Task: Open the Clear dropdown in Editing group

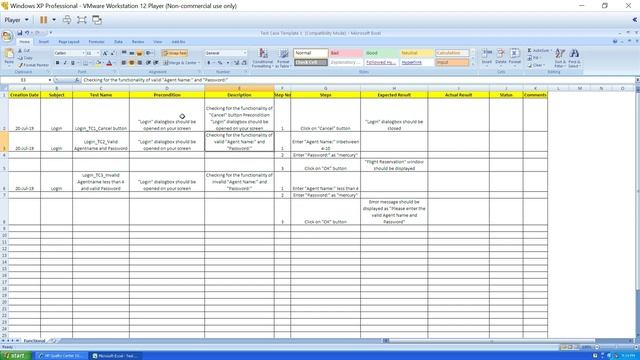Action: coord(536,65)
